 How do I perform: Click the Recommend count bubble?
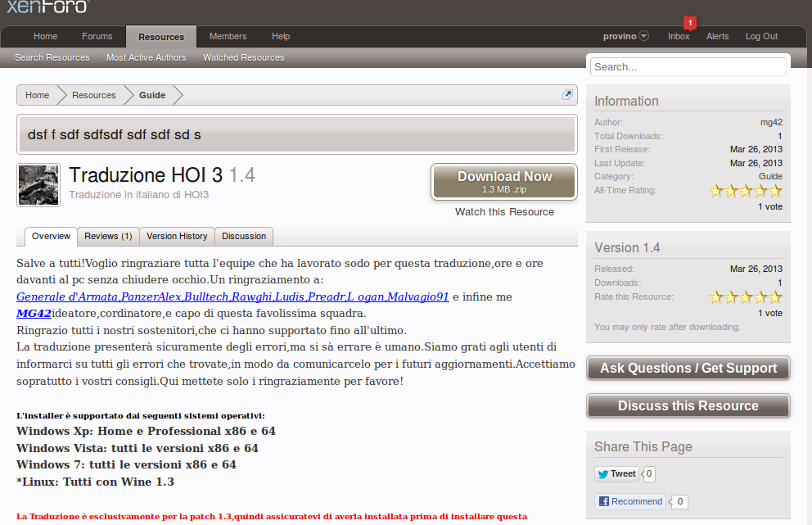pyautogui.click(x=679, y=502)
